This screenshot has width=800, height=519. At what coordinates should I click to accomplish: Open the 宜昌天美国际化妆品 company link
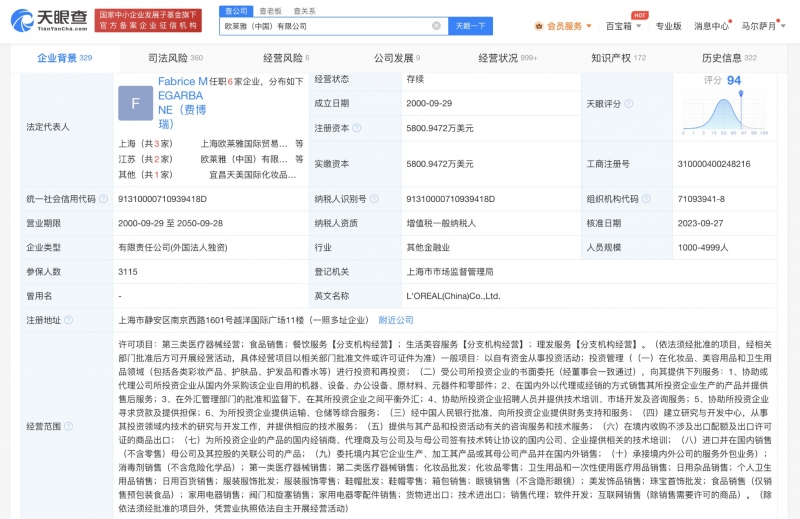tap(253, 175)
